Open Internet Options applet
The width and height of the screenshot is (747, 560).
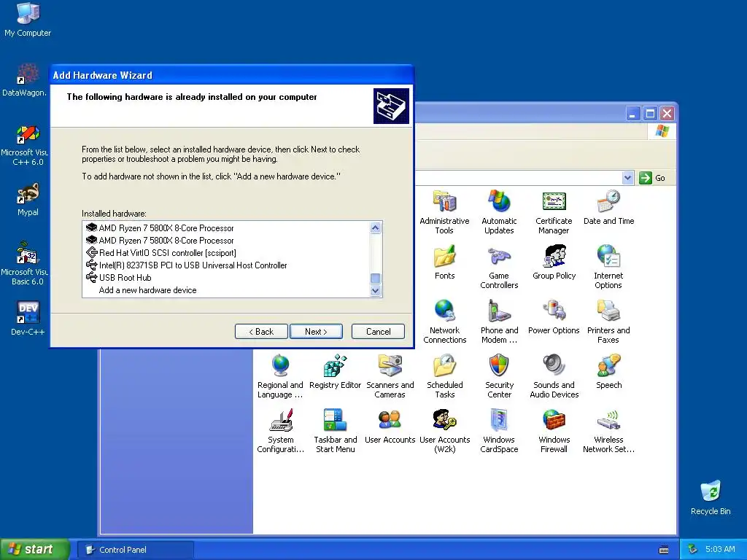coord(608,267)
